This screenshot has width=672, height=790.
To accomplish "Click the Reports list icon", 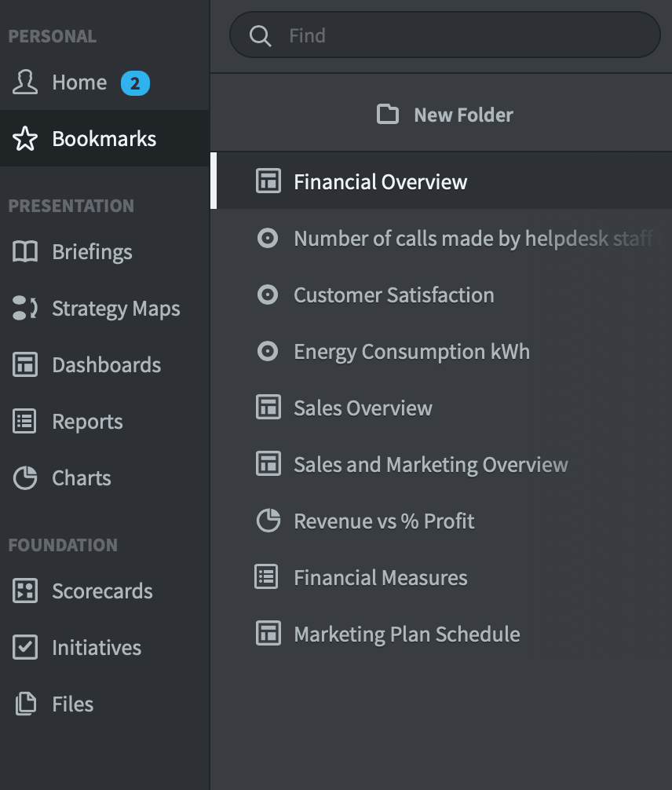I will (x=24, y=421).
